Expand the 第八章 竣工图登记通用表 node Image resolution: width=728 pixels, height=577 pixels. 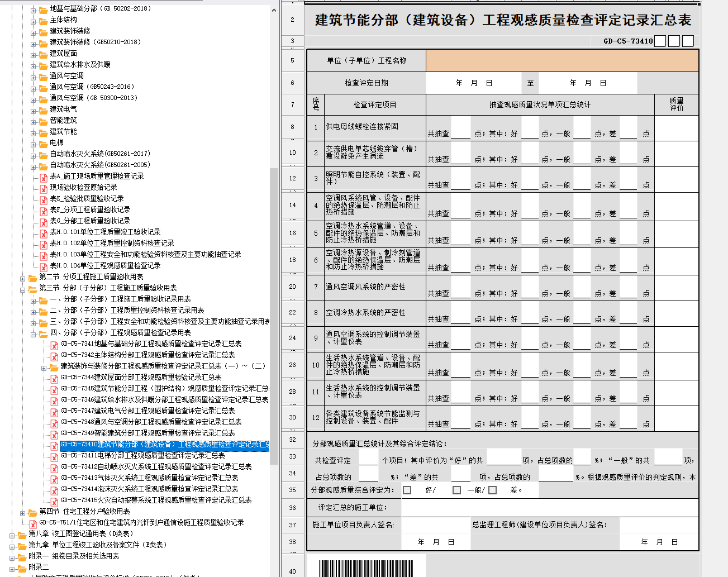coord(12,535)
